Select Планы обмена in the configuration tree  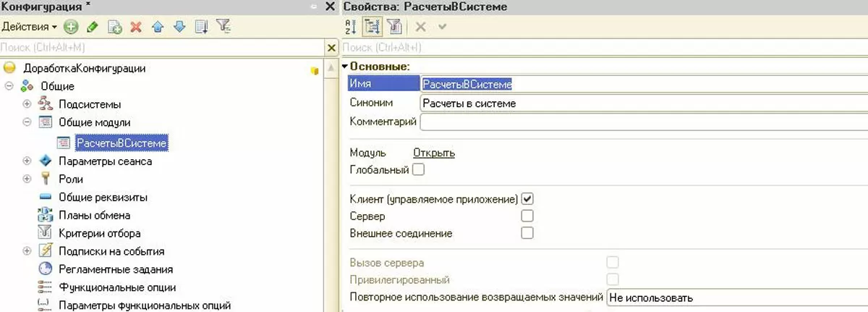(94, 215)
